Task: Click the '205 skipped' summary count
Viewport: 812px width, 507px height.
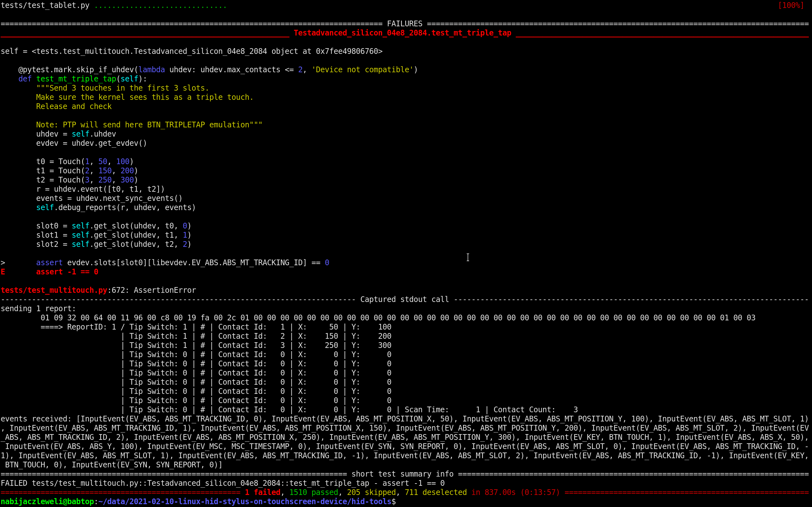Action: [x=371, y=492]
